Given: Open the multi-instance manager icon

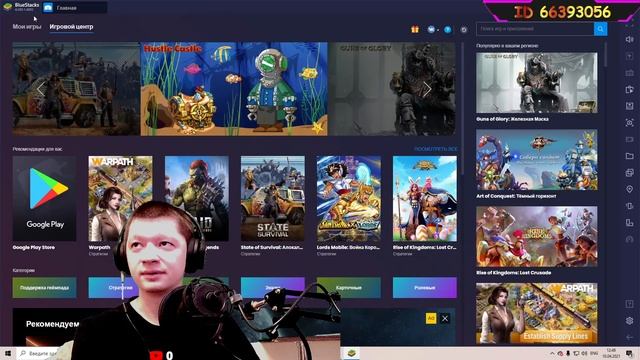Looking at the screenshot, I should point(629,173).
